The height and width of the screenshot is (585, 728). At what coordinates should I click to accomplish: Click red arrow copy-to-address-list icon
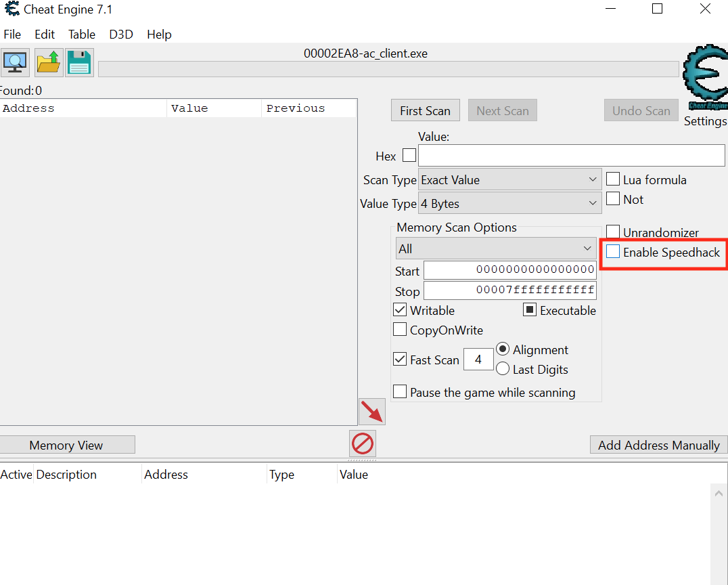pos(372,412)
